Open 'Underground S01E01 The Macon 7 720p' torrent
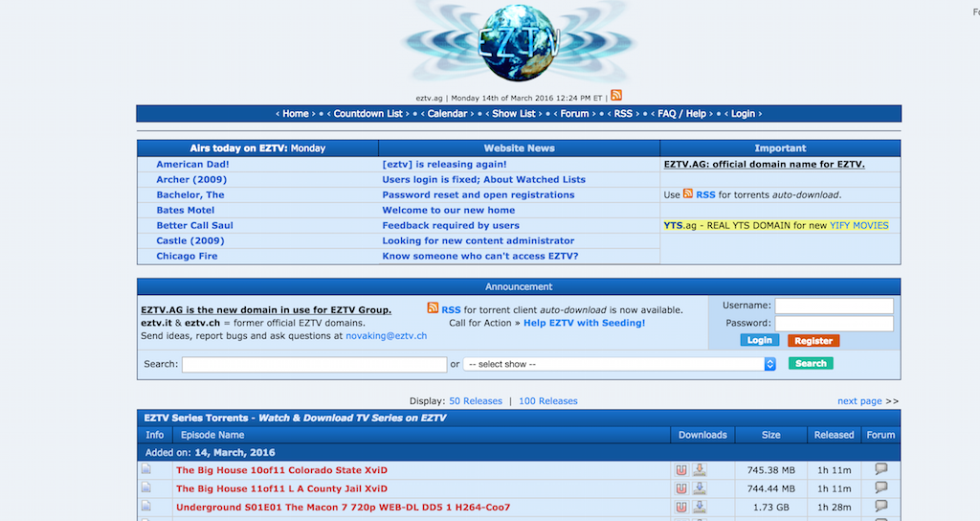The image size is (980, 521). coord(344,508)
